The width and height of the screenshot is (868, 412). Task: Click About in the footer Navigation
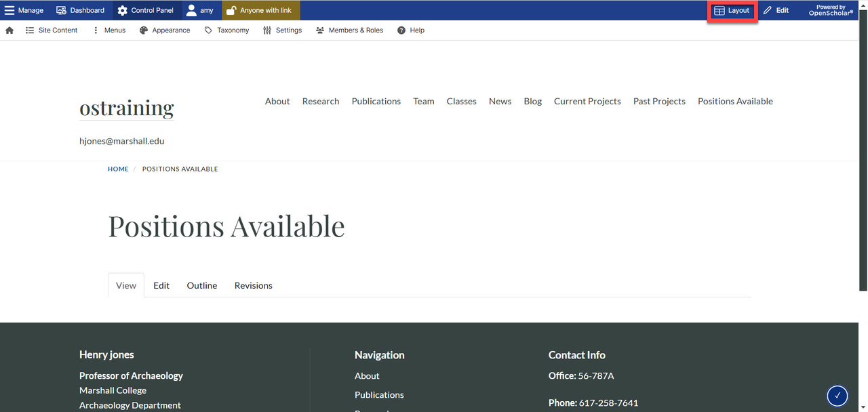click(367, 375)
